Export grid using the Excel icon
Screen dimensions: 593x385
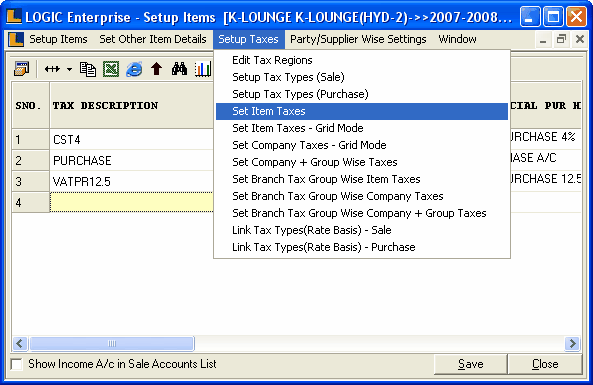(111, 69)
